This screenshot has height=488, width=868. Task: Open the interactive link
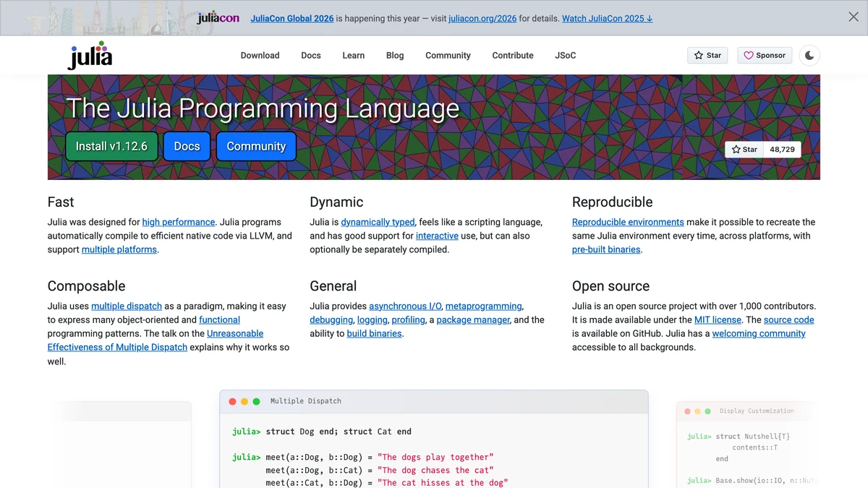tap(437, 236)
